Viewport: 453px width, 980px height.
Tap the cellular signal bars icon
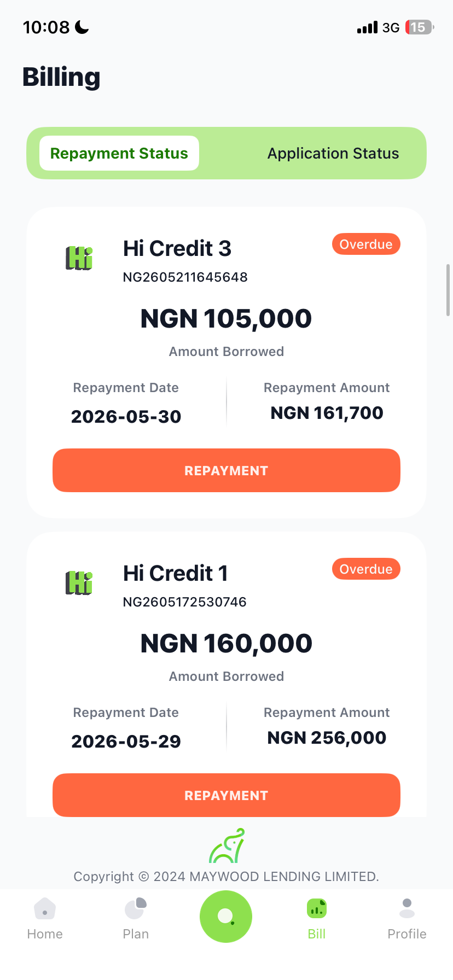(367, 27)
